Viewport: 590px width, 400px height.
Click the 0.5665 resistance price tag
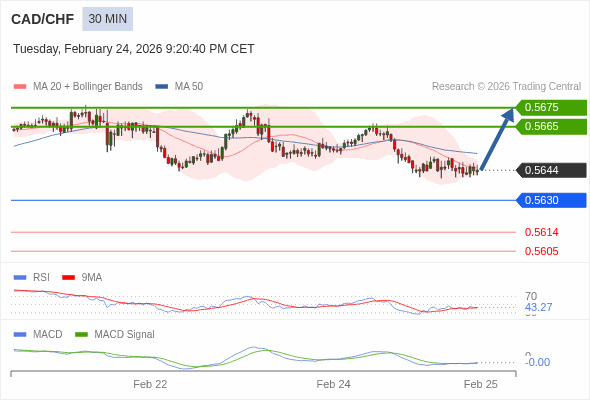pyautogui.click(x=551, y=127)
